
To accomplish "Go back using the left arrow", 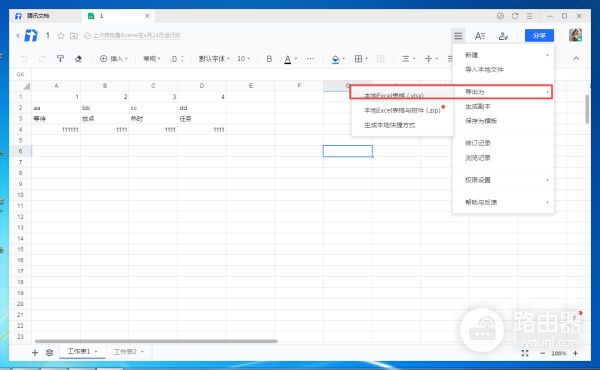I will click(18, 36).
